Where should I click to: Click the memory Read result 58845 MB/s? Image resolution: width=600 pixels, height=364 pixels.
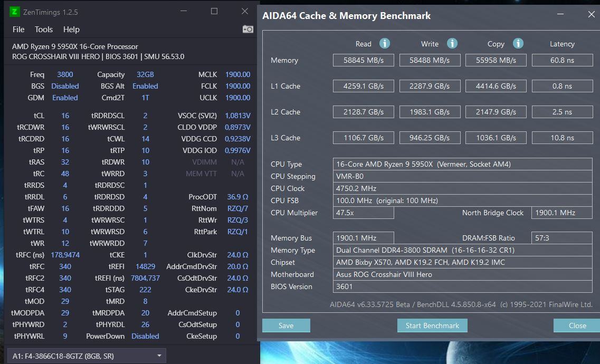[x=363, y=60]
